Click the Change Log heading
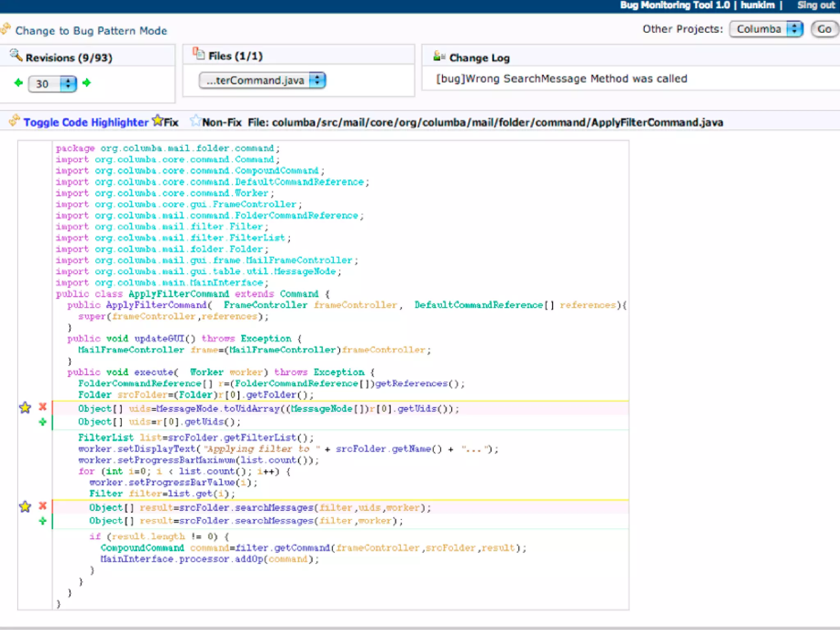 tap(479, 58)
